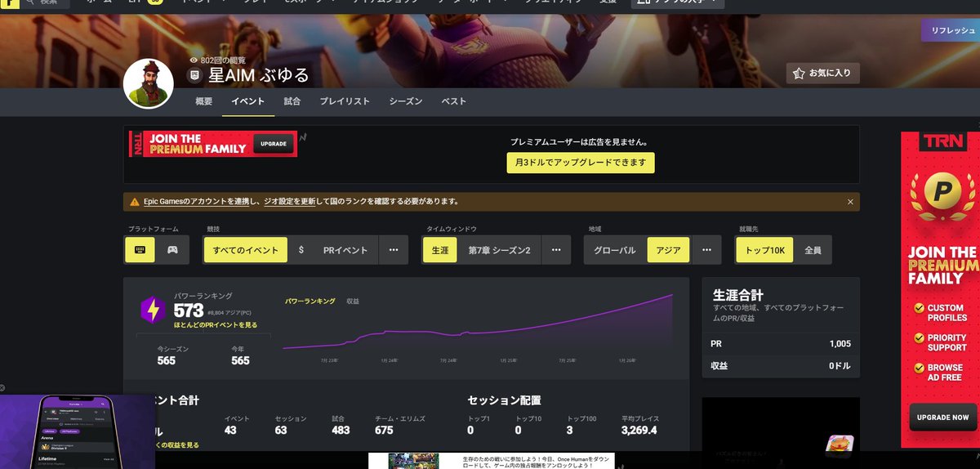Show the 収益 chart
Image resolution: width=980 pixels, height=469 pixels.
click(x=353, y=301)
